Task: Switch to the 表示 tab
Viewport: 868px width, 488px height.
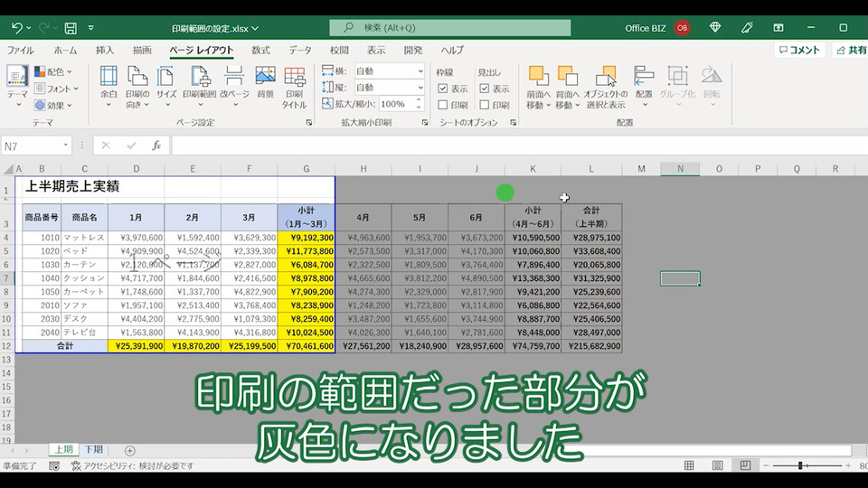Action: 376,50
